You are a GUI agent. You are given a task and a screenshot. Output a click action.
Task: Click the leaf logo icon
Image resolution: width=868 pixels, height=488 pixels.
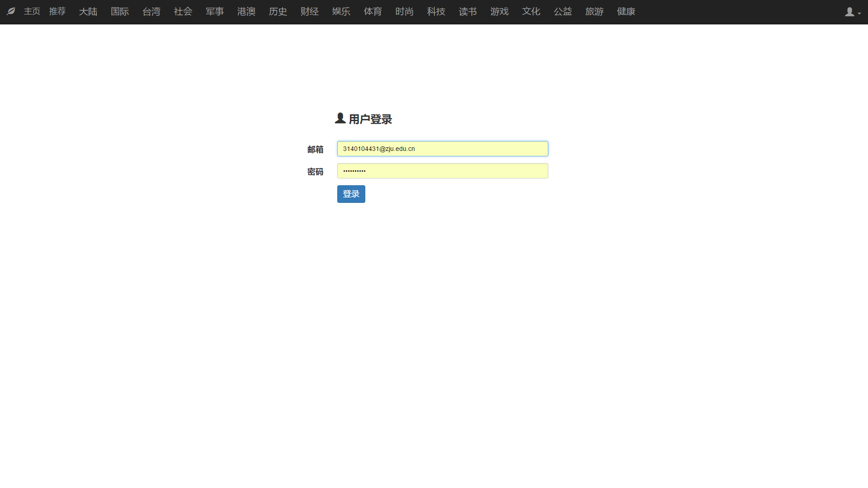(x=11, y=11)
